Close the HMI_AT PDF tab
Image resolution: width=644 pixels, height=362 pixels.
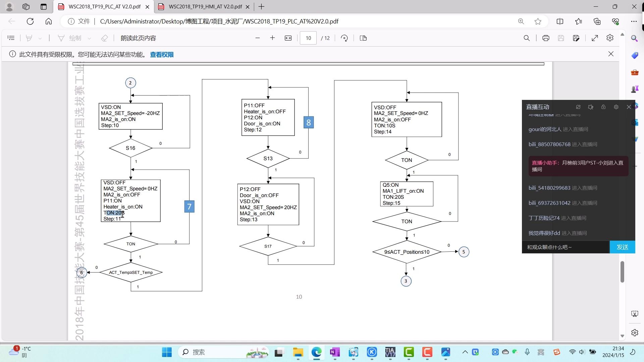[248, 7]
